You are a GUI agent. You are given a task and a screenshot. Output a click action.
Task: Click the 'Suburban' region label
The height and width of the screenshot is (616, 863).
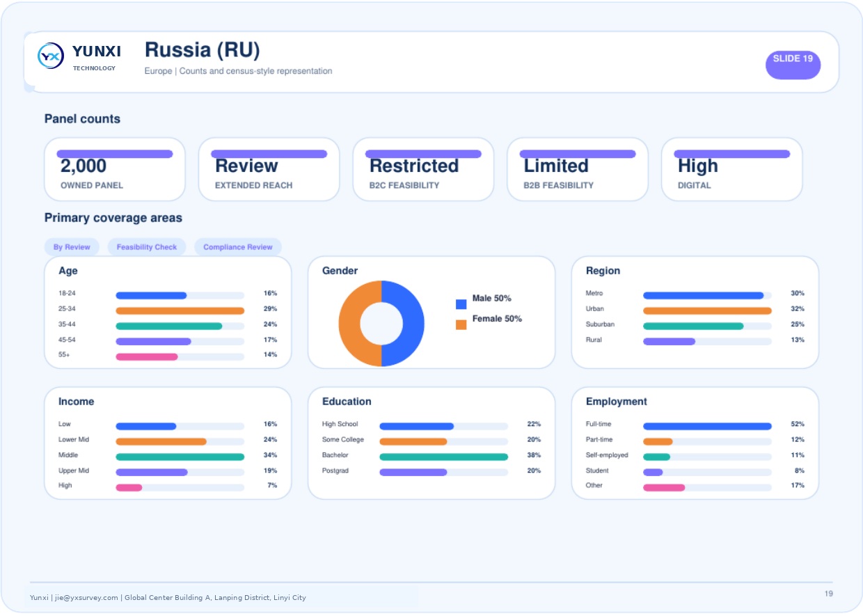tap(600, 324)
